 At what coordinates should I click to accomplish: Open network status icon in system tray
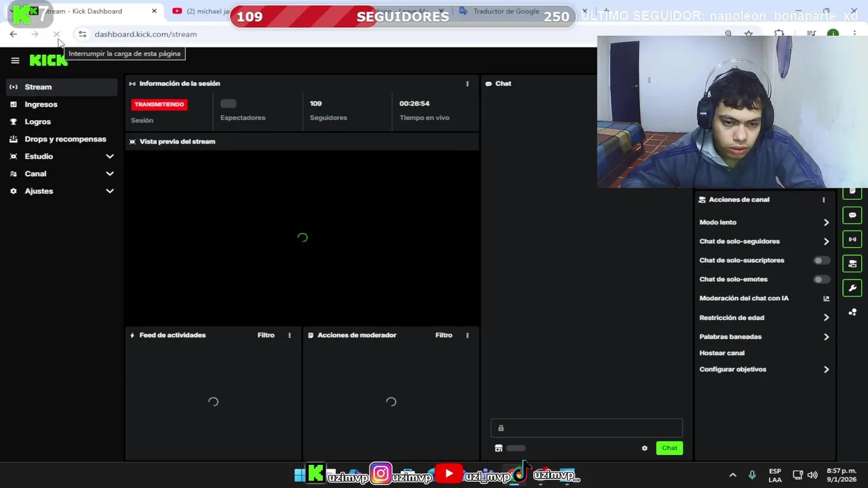[x=797, y=475]
